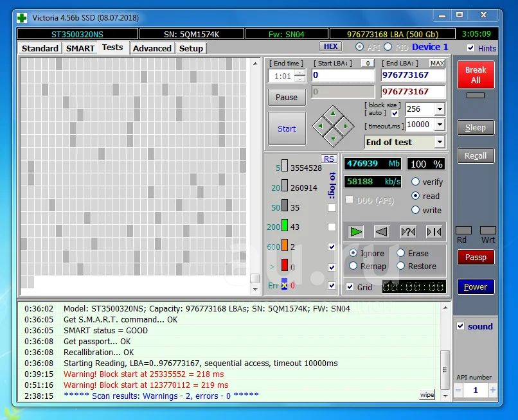This screenshot has width=518, height=420.
Task: Click the red Break All button
Action: 476,75
